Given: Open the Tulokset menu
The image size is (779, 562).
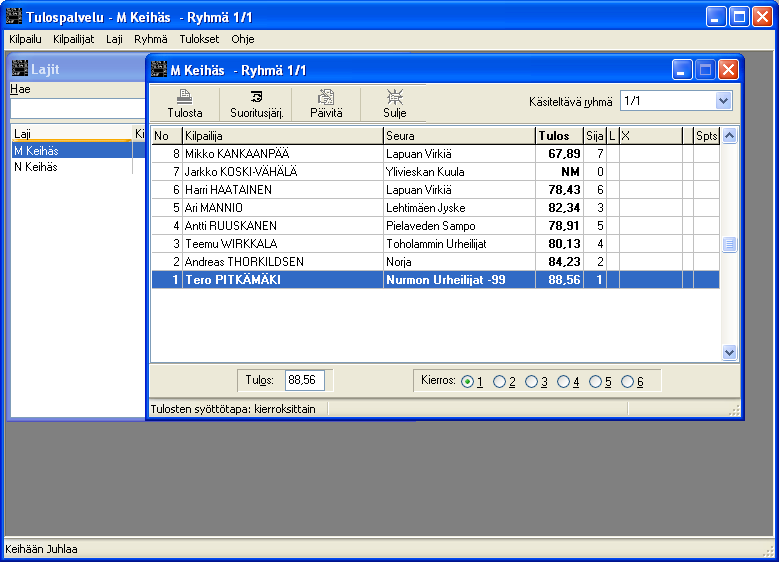Looking at the screenshot, I should (x=199, y=39).
